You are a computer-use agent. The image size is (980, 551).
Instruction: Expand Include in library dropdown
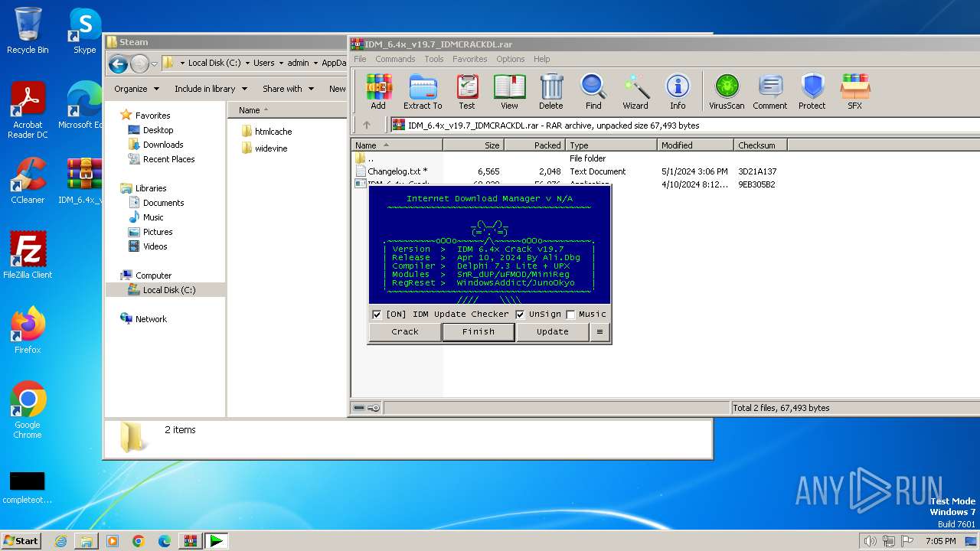(211, 89)
